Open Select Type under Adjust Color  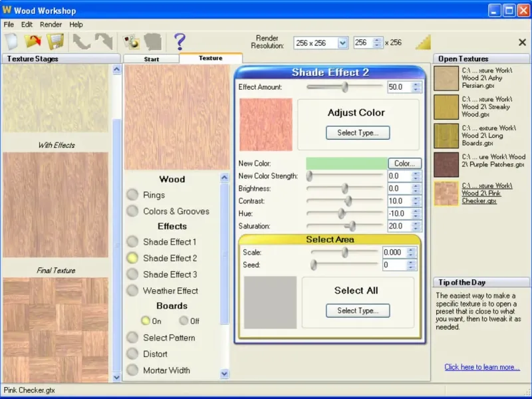[x=358, y=133]
